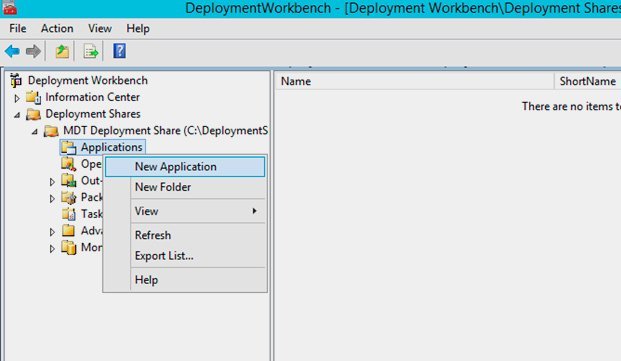This screenshot has width=621, height=361.
Task: Click the Deployment Workbench root node icon
Action: pos(16,80)
